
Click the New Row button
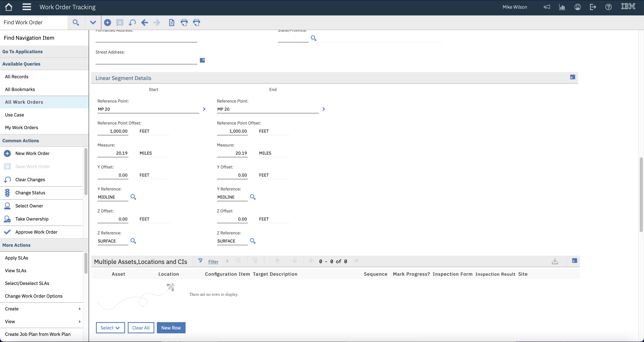(x=171, y=328)
